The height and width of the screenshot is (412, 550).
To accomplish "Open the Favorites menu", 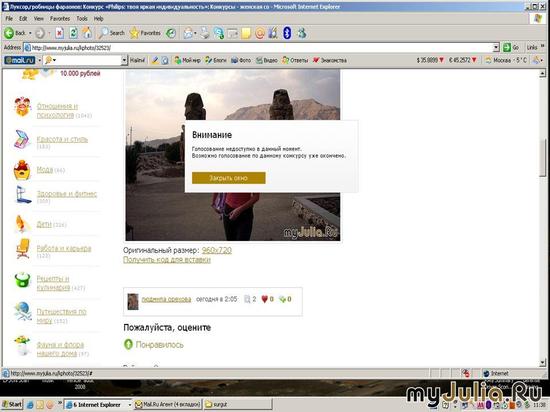I will click(x=60, y=19).
